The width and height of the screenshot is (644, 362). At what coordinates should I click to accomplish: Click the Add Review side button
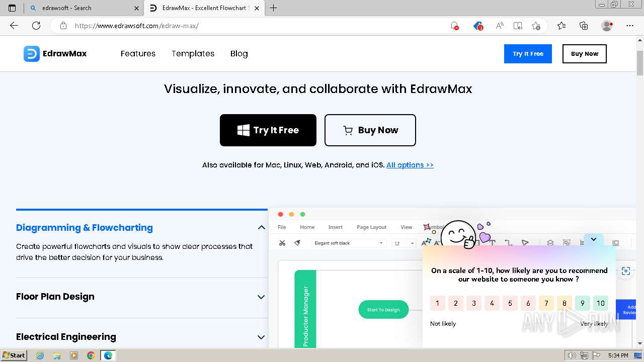(626, 310)
